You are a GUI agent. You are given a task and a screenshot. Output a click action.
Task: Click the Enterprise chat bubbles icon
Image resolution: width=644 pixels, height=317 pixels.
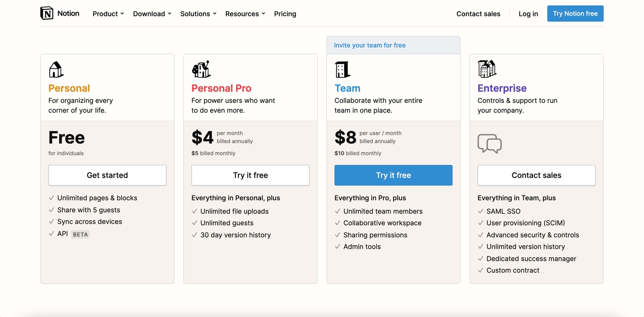tap(490, 144)
